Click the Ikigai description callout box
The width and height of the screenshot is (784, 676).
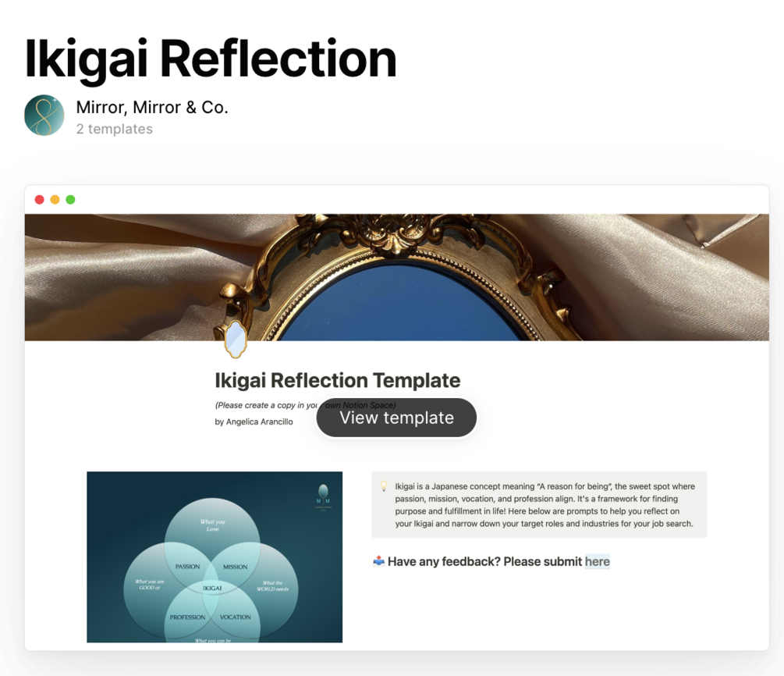[x=539, y=504]
